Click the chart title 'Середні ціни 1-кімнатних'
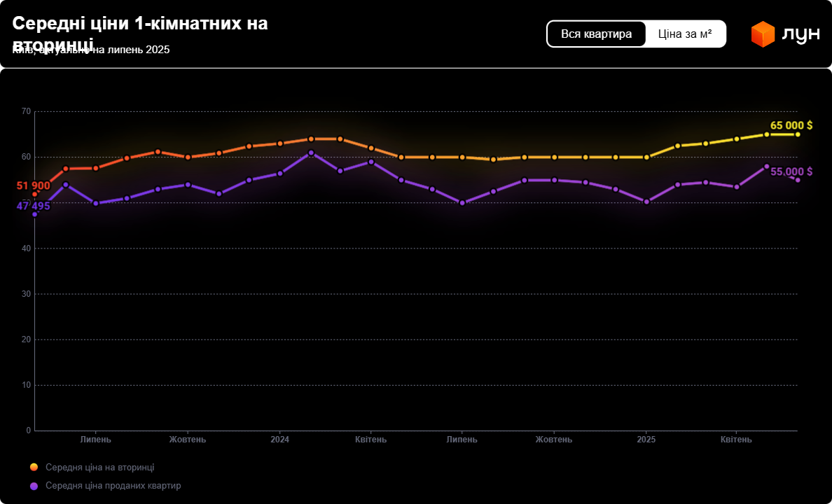Viewport: 832px width, 504px height. tap(139, 24)
